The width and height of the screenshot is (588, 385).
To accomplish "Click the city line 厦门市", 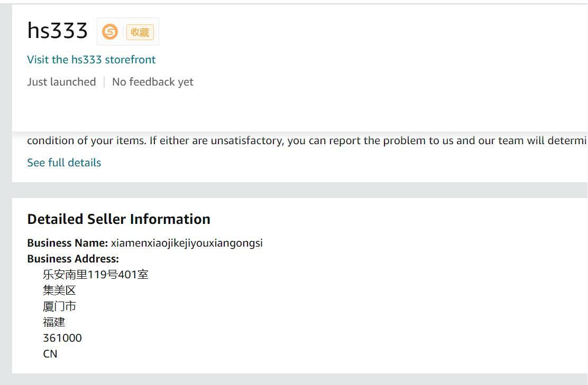I will click(x=59, y=306).
